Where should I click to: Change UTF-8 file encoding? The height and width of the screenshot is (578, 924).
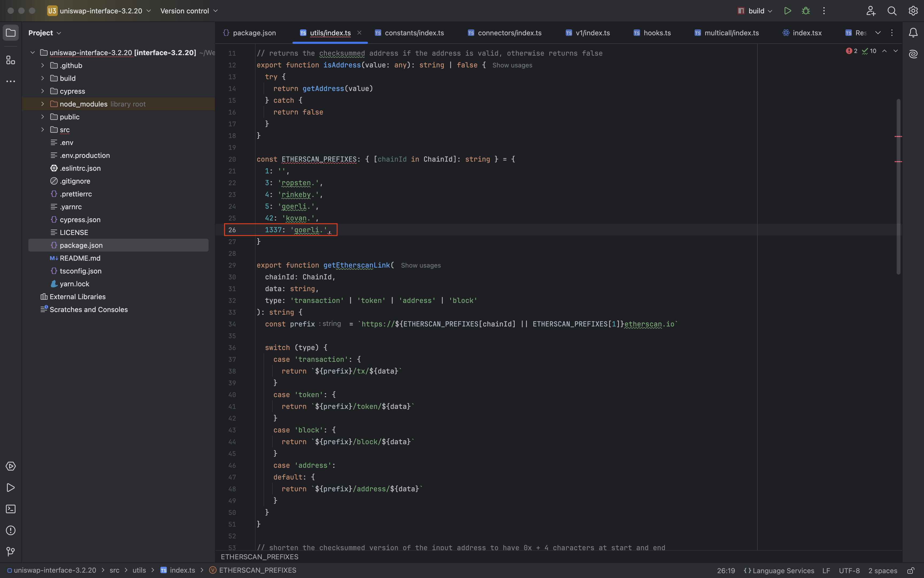(x=849, y=571)
